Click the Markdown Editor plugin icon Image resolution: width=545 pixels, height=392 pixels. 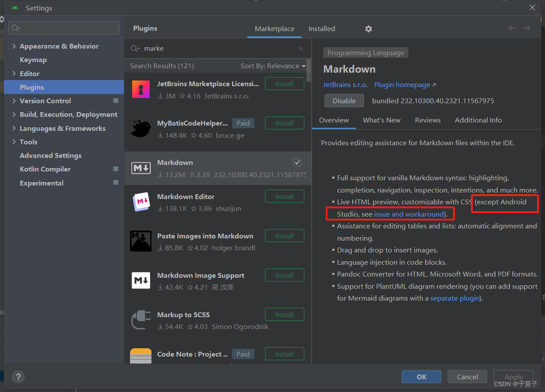click(x=141, y=202)
